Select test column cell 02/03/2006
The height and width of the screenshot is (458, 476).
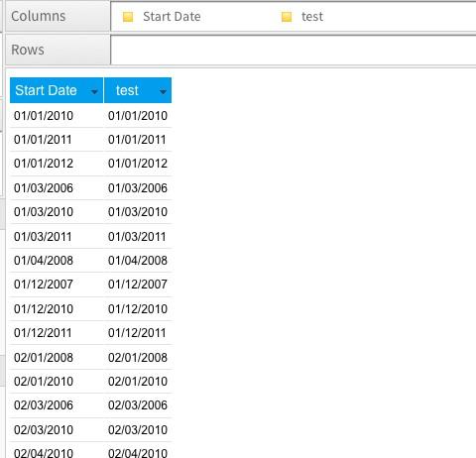click(x=138, y=405)
